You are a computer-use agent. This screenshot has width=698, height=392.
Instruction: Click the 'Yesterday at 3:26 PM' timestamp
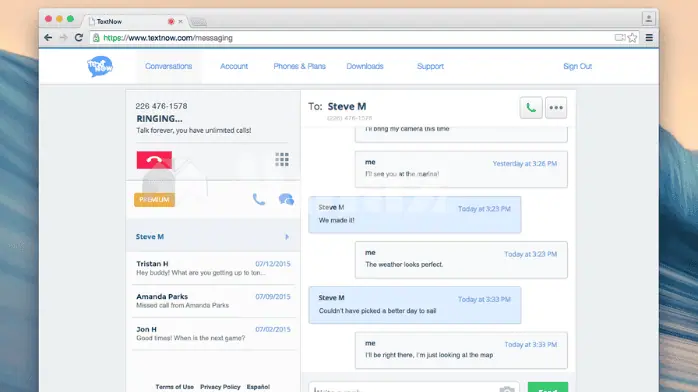point(524,163)
